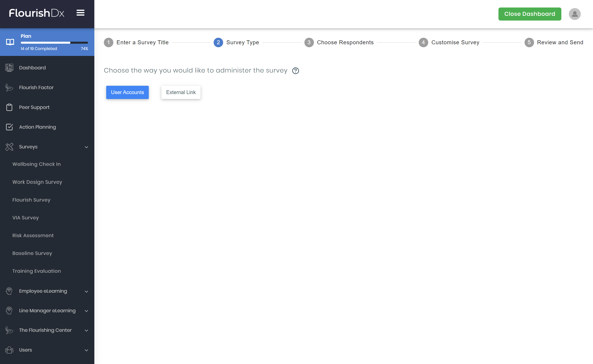Viewport: 593px width, 364px height.
Task: Select the User Accounts option
Action: tap(127, 92)
